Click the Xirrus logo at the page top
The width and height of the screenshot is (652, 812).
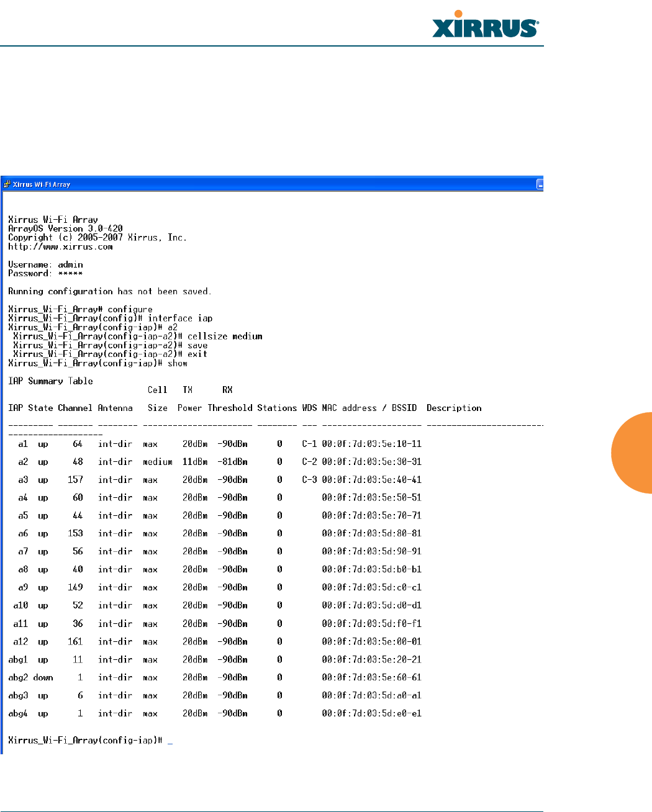[485, 25]
